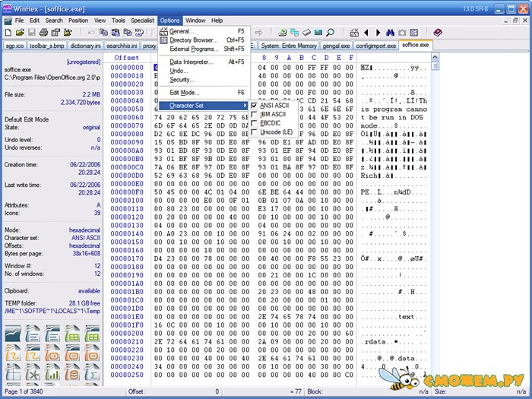Select the asterisk document icon thumbnail

coord(33,372)
